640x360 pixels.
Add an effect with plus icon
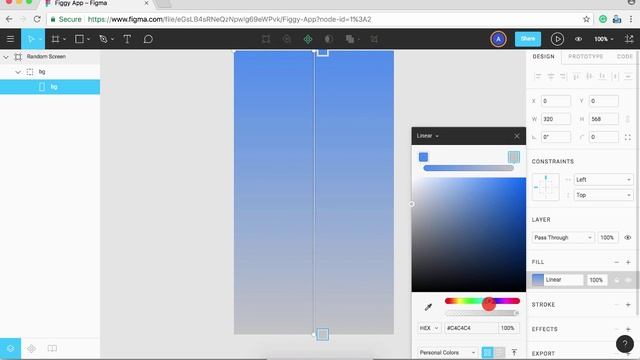coord(628,329)
